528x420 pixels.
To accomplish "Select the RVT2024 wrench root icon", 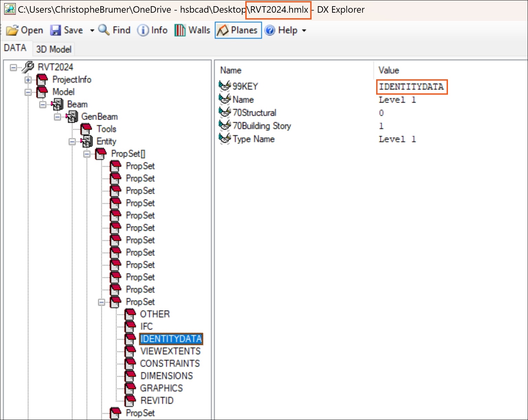I will click(x=27, y=67).
